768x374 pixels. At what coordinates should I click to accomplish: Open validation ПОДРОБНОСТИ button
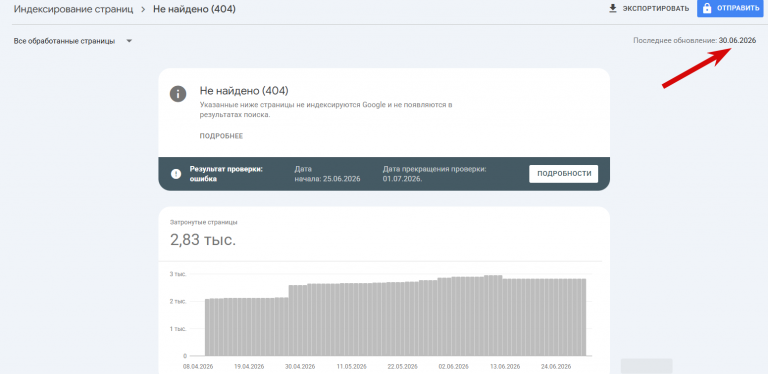click(563, 174)
